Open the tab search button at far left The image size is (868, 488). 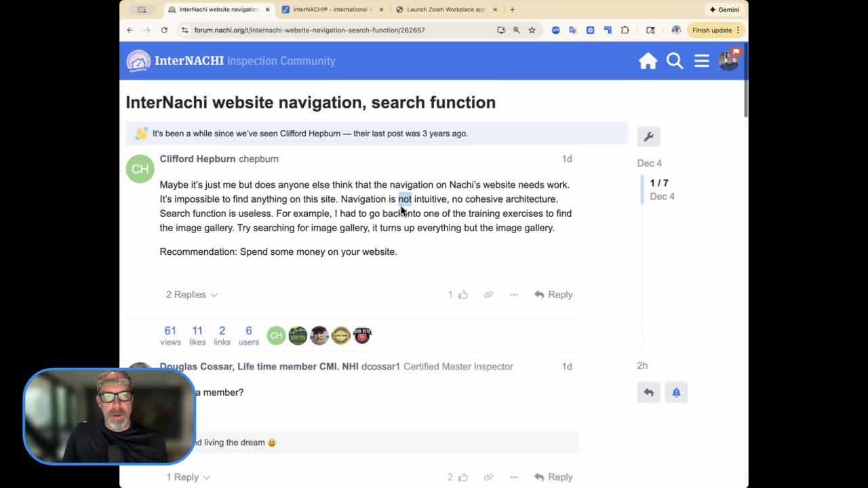(142, 9)
